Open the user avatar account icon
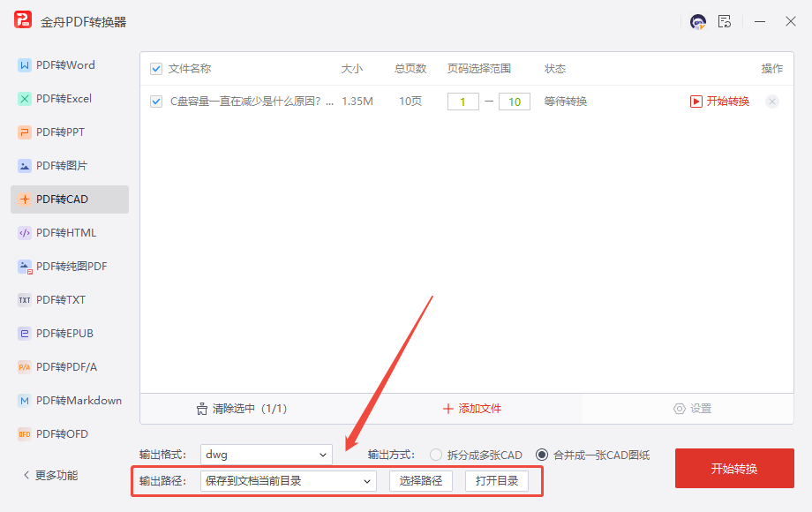The height and width of the screenshot is (512, 812). coord(698,22)
